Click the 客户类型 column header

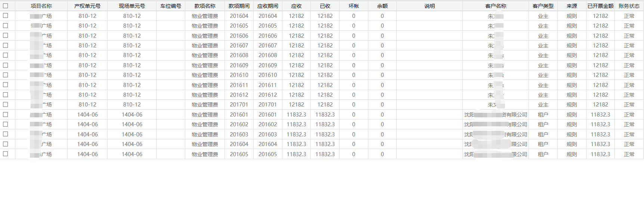point(543,6)
